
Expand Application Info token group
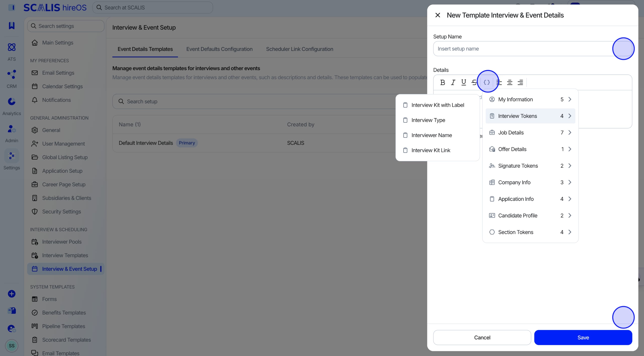click(530, 199)
